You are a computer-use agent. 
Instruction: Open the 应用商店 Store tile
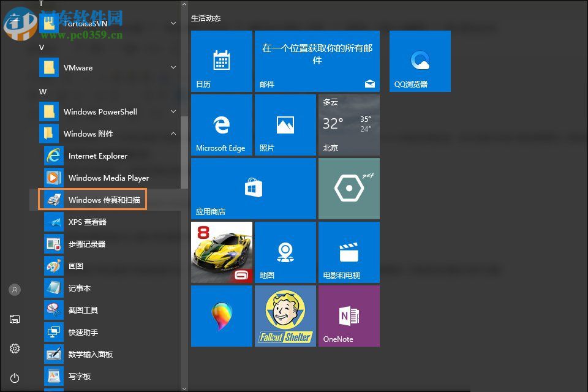click(253, 189)
